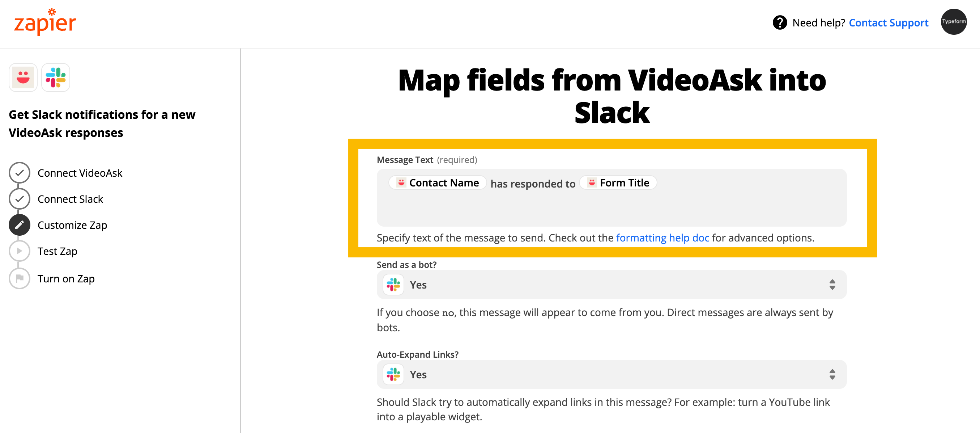Click the Zap title heading in sidebar
The height and width of the screenshot is (433, 980).
coord(102,123)
